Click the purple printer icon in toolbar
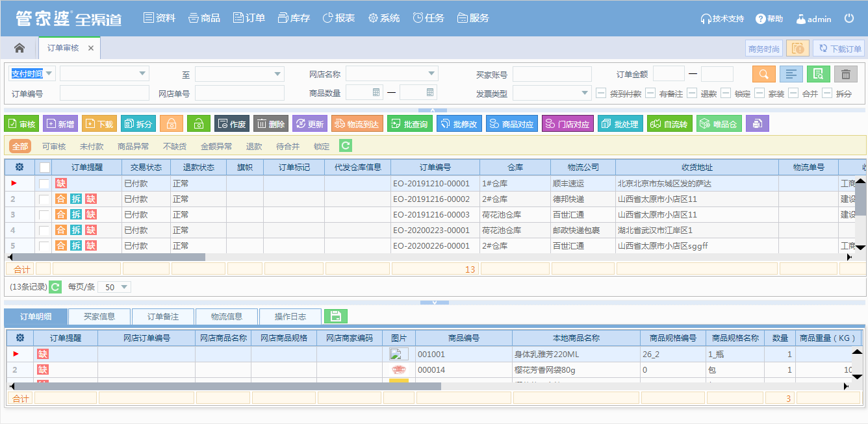 [x=757, y=123]
